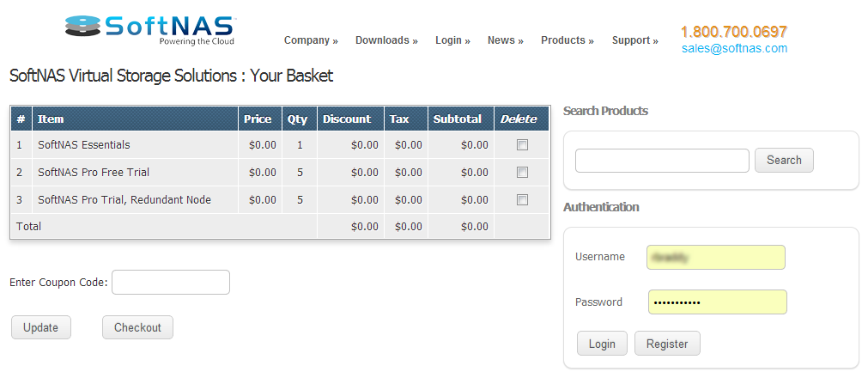Email sales@softnas.com link

[x=734, y=49]
